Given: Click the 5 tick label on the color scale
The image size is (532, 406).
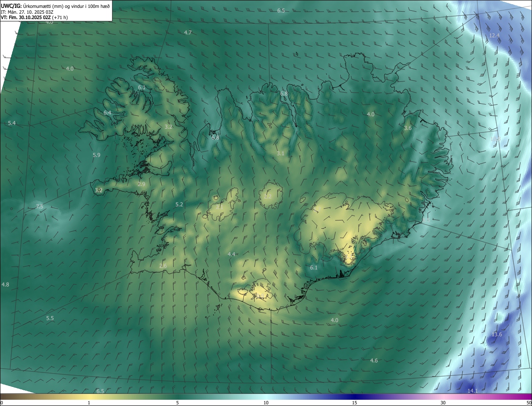Looking at the screenshot, I should pyautogui.click(x=177, y=403).
